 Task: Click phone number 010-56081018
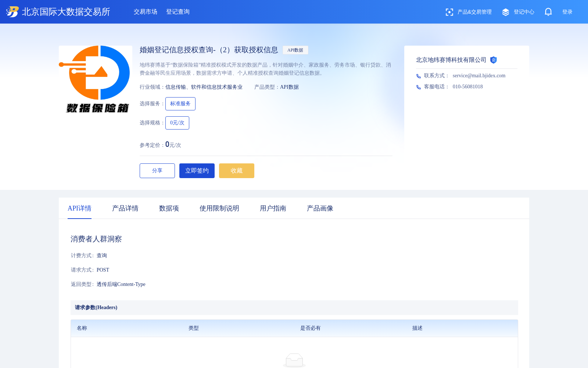[468, 87]
